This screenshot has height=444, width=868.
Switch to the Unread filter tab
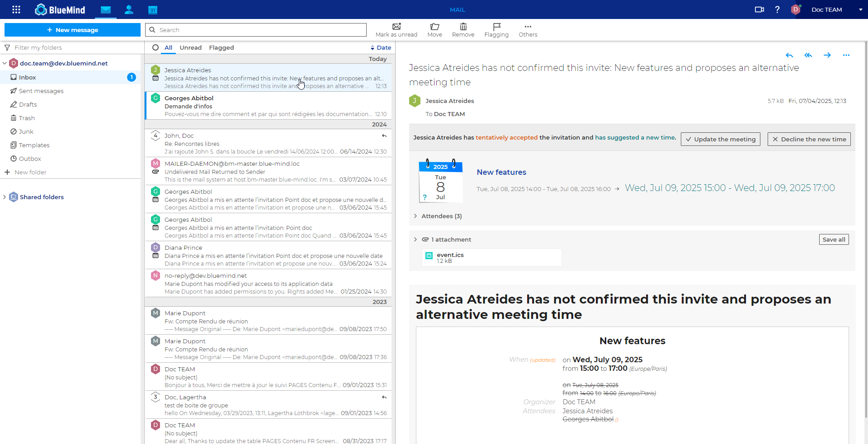[x=190, y=47]
